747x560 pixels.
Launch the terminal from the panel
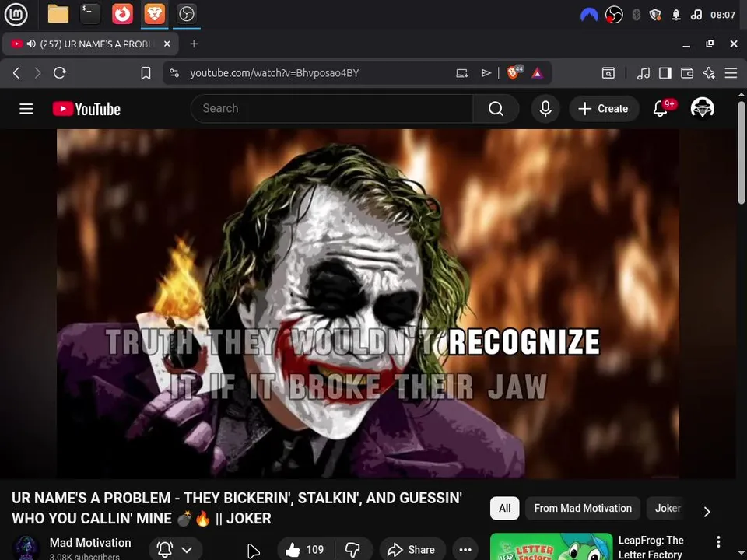(90, 14)
